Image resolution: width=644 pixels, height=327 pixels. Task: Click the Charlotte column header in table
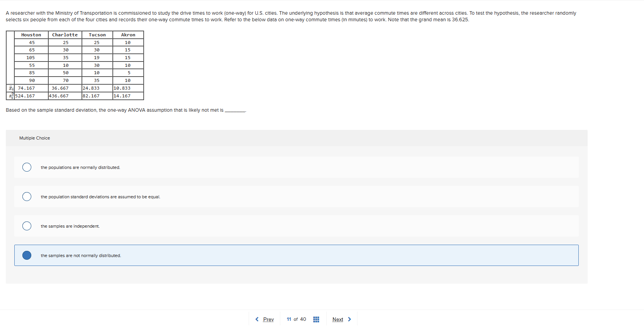[x=65, y=35]
